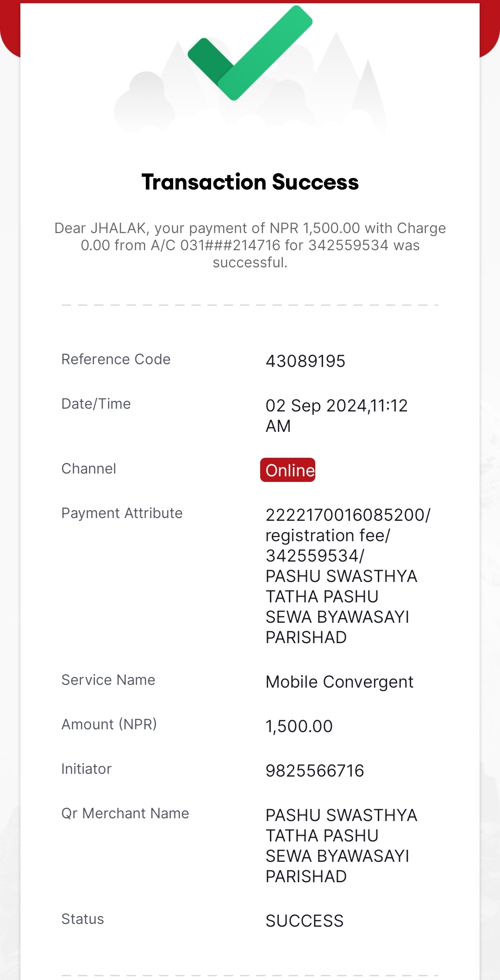Screen dimensions: 500x980
Task: Tap the payment confirmation message to JHALAK
Action: click(x=250, y=245)
